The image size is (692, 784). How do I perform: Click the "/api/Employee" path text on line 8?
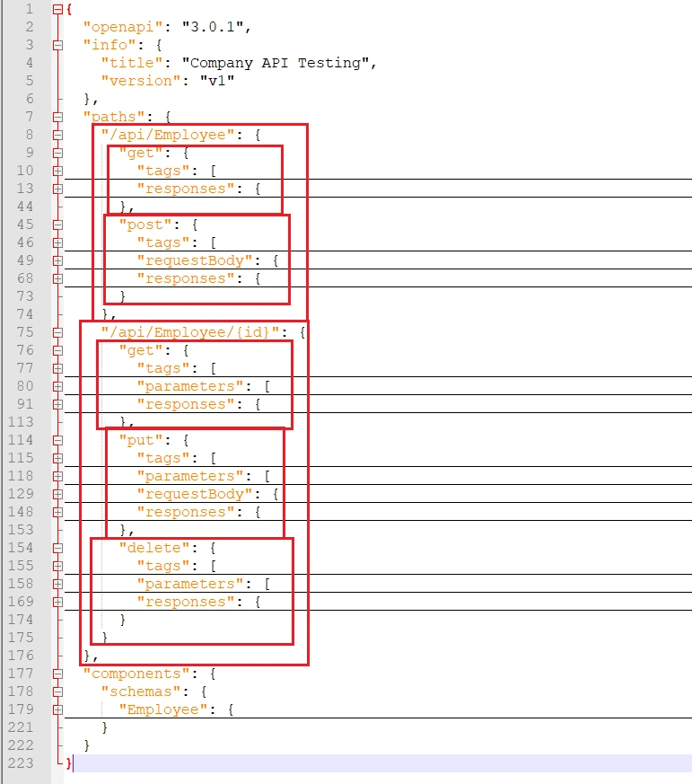tap(168, 135)
